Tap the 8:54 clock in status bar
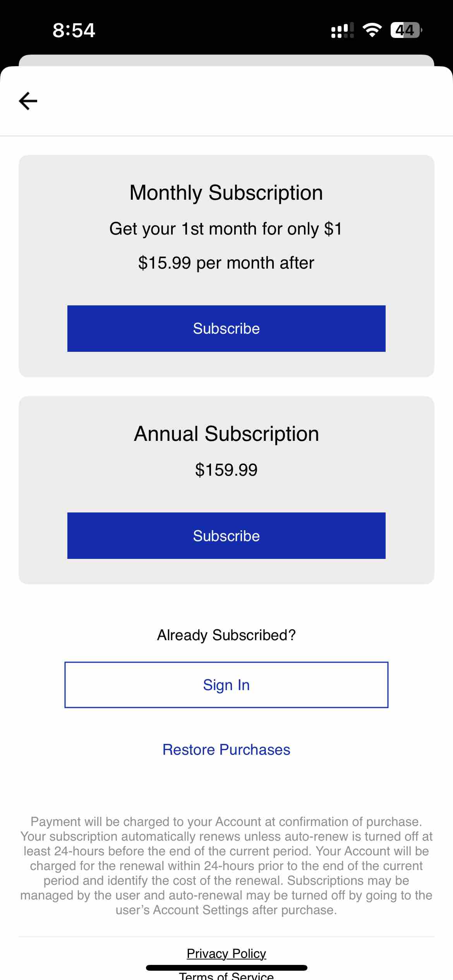This screenshot has width=453, height=980. 74,30
